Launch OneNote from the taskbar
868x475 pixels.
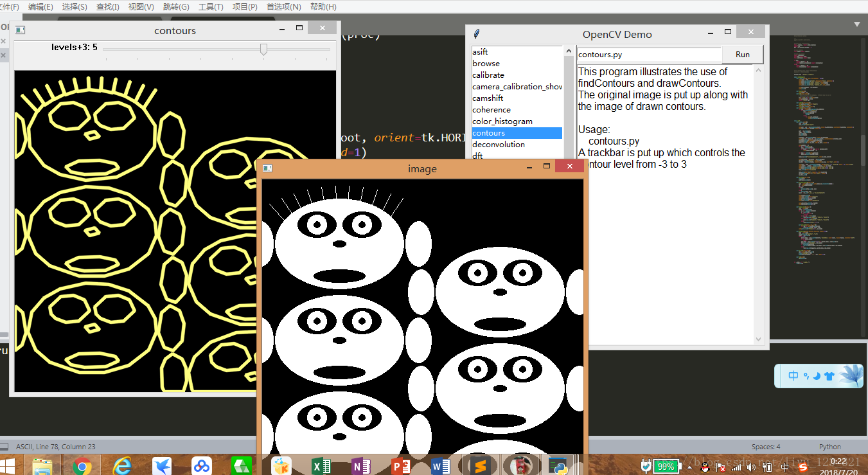(x=361, y=466)
